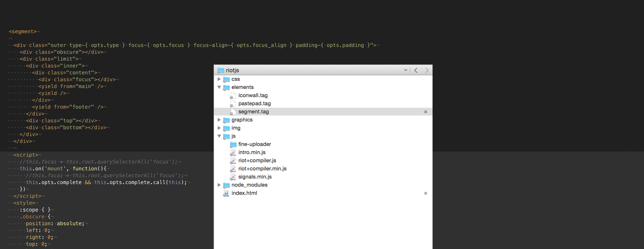644x249 pixels.
Task: Open signals.min.js from the tree
Action: pyautogui.click(x=255, y=177)
